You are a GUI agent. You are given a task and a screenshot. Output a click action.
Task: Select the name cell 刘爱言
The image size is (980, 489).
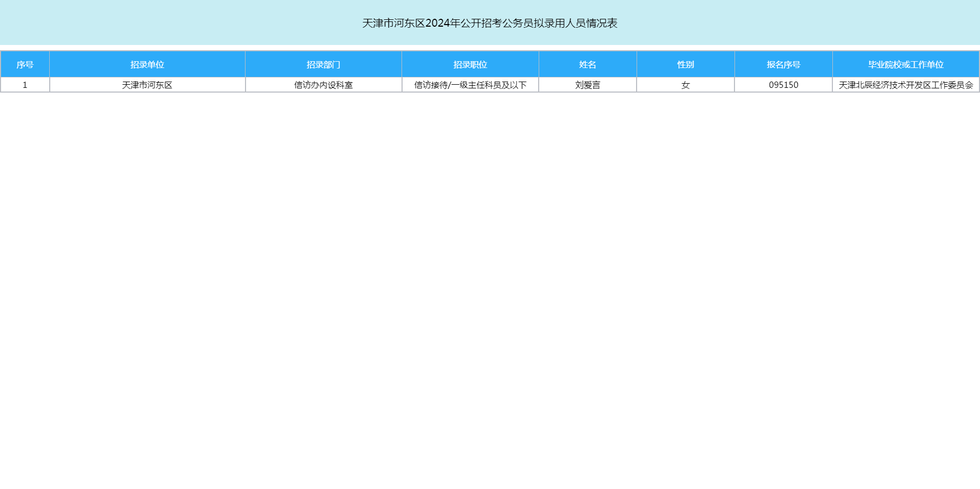[x=587, y=85]
